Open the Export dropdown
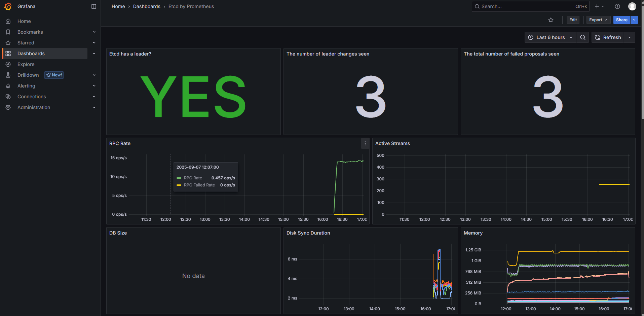Image resolution: width=644 pixels, height=316 pixels. [x=598, y=20]
